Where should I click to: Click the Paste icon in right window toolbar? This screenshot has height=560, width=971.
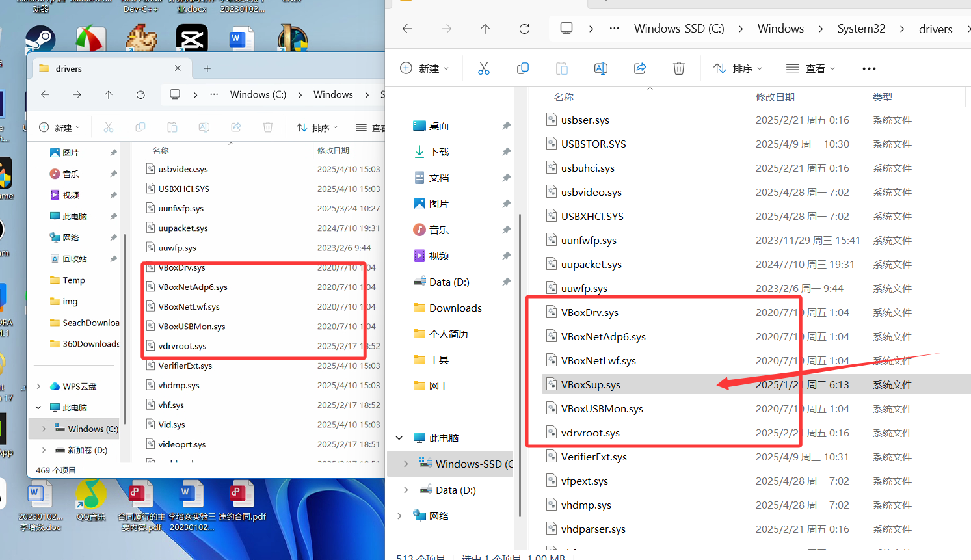(x=562, y=68)
